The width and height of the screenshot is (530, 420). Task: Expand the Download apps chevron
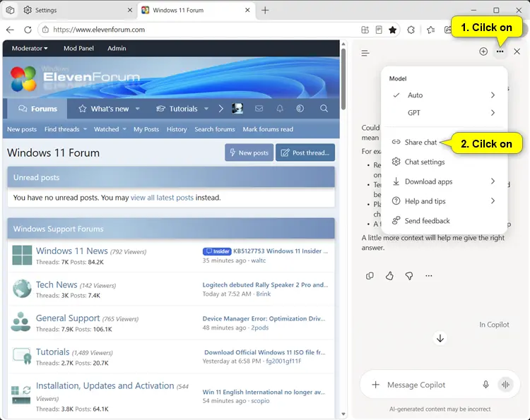pos(493,181)
